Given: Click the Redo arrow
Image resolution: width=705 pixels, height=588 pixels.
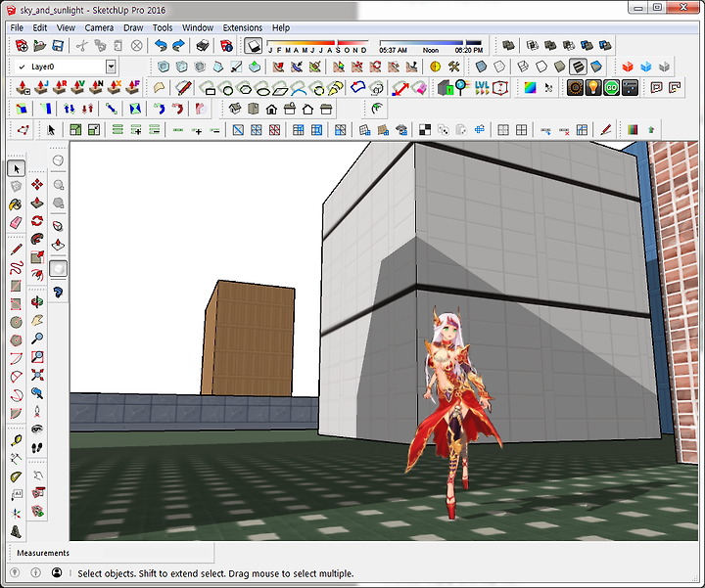Looking at the screenshot, I should click(x=178, y=45).
